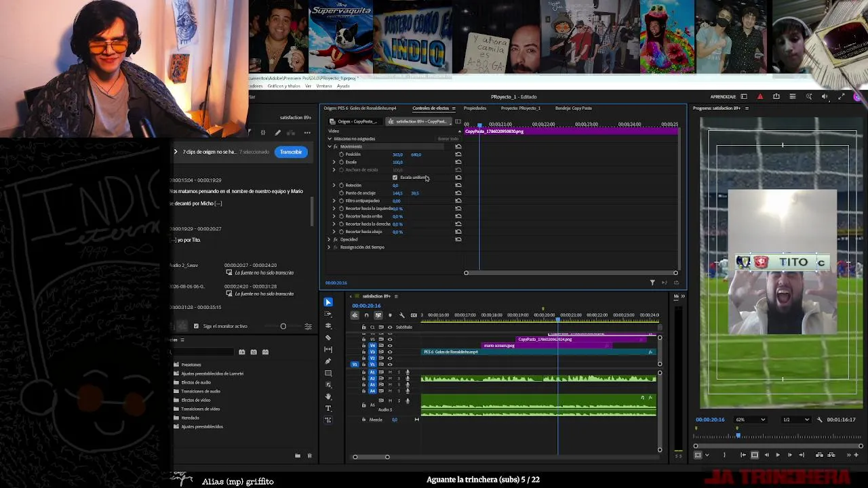Image resolution: width=868 pixels, height=488 pixels.
Task: Open Efectos de vídeo folder
Action: (197, 400)
